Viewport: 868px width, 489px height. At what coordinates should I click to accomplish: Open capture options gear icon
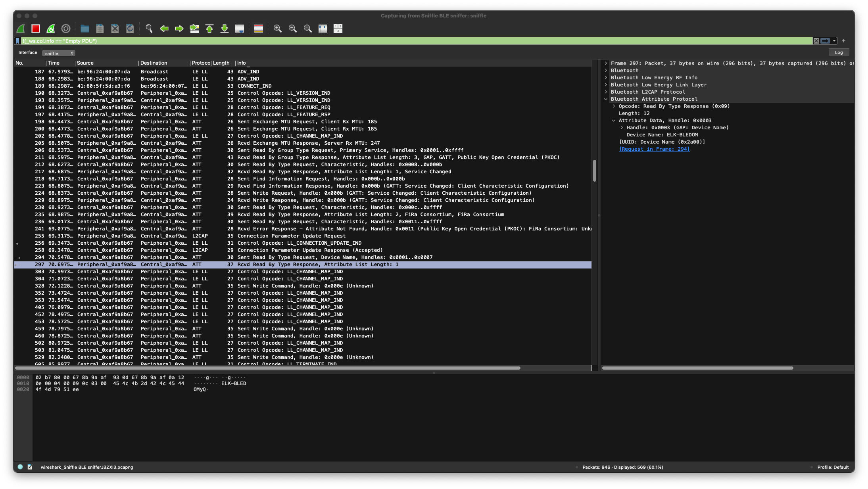(66, 29)
